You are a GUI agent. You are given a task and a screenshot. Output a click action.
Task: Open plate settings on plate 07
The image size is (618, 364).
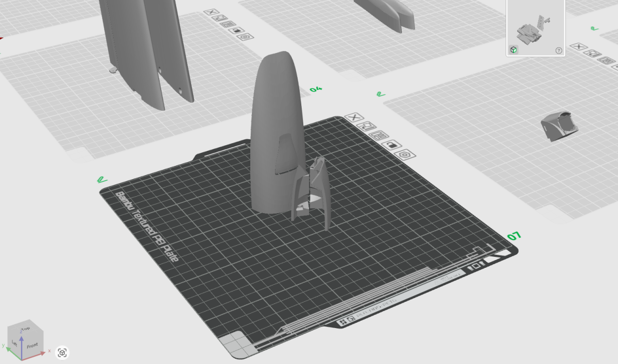[x=406, y=154]
